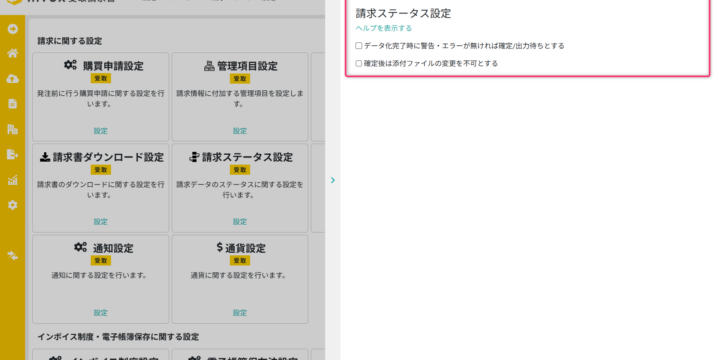
Task: Click download icon beside 請求書ダウンロード設定 title
Action: coord(45,157)
